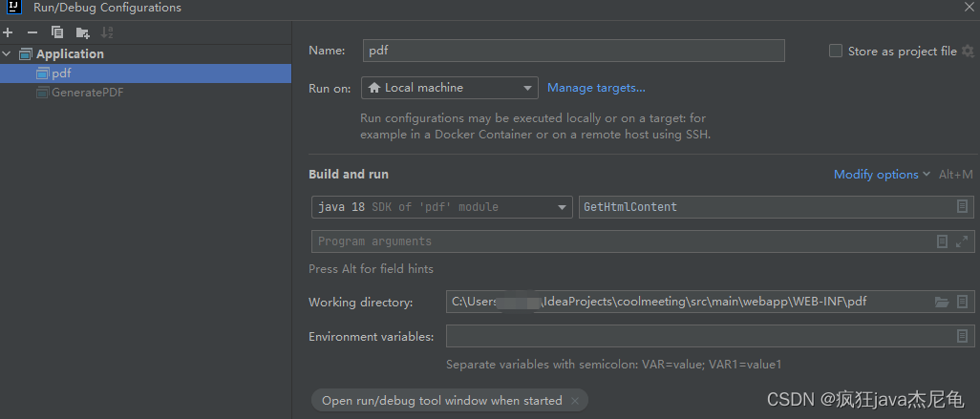
Task: Expand the Program arguments field editor
Action: [963, 241]
